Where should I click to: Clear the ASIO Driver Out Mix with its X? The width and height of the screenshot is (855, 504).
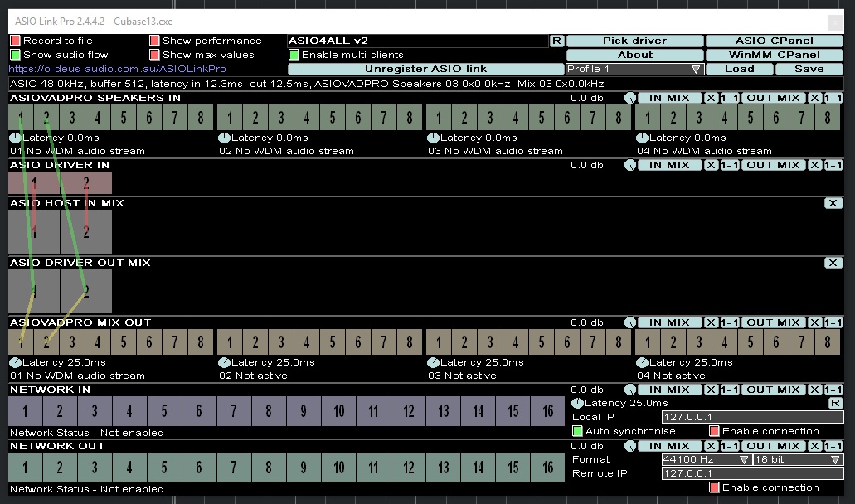[x=833, y=263]
